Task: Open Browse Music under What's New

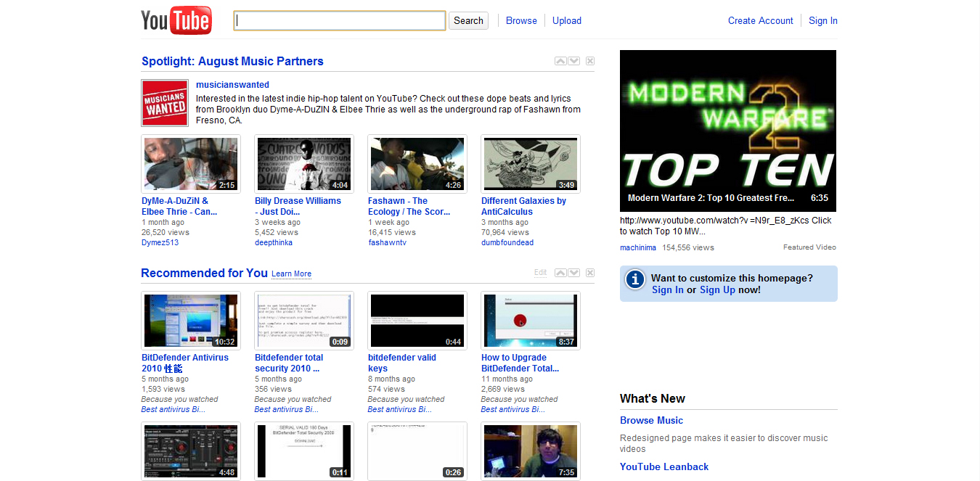Action: [651, 420]
